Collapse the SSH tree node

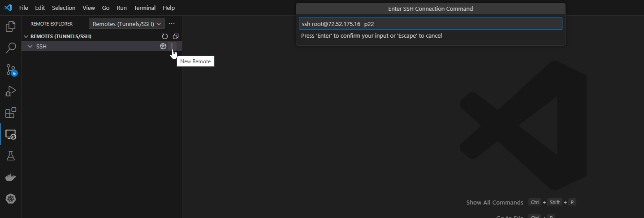(30, 47)
